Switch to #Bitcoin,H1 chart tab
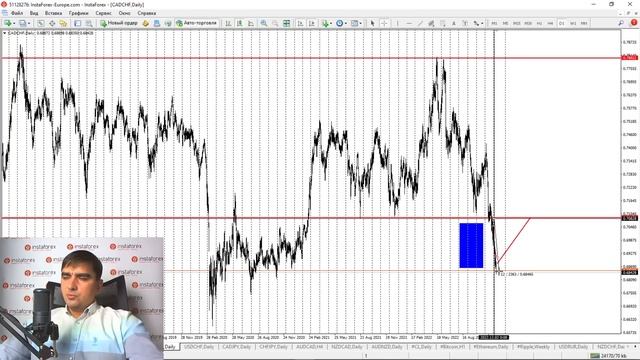This screenshot has width=640, height=360. tap(452, 347)
